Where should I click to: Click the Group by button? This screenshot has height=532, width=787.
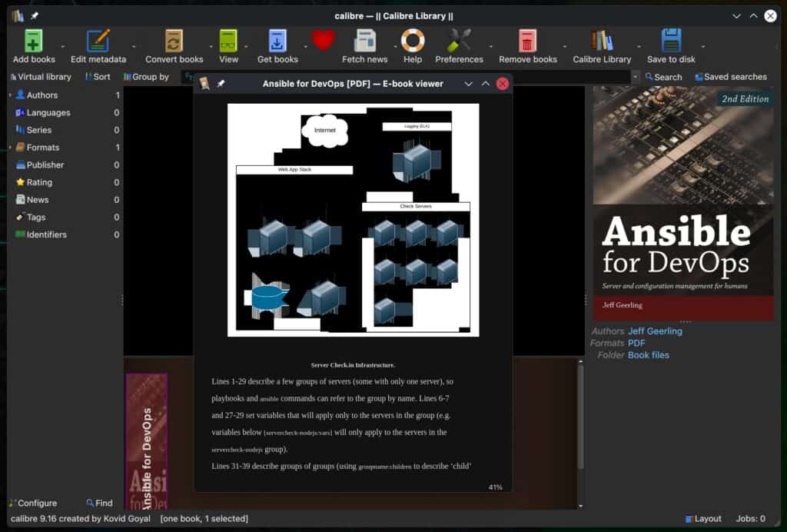[146, 77]
